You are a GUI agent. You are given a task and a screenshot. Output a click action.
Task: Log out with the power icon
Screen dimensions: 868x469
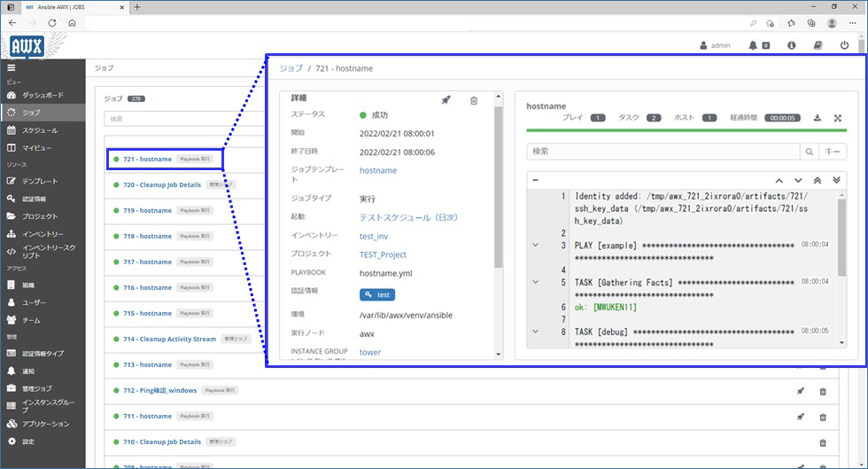point(844,45)
